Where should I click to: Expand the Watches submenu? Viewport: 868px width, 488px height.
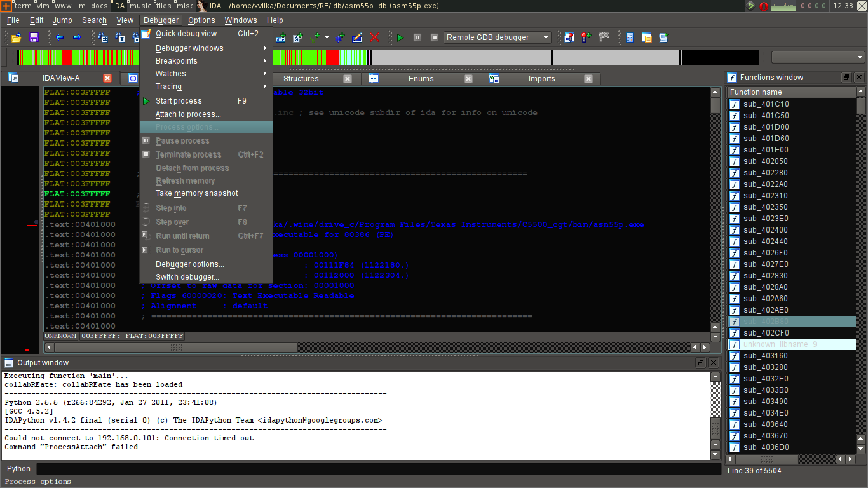pyautogui.click(x=206, y=74)
